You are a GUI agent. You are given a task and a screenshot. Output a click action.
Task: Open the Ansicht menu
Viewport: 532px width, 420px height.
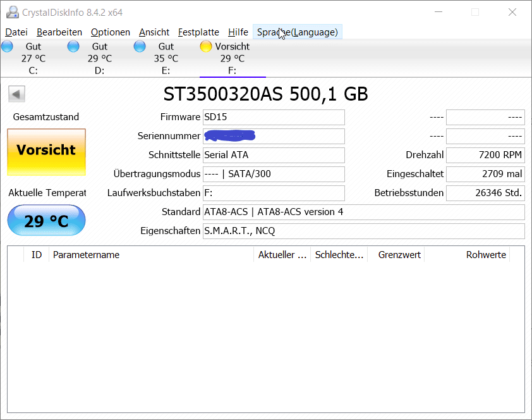[154, 32]
